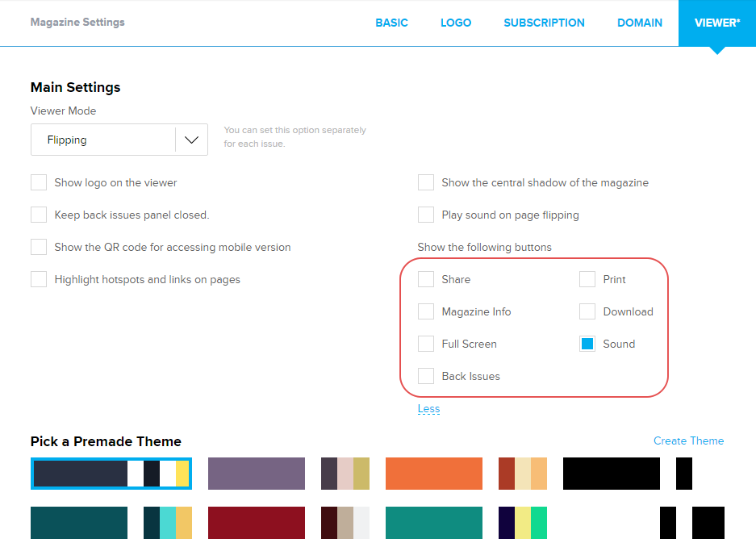This screenshot has width=756, height=547.
Task: Enable Show logo on the viewer
Action: (39, 182)
